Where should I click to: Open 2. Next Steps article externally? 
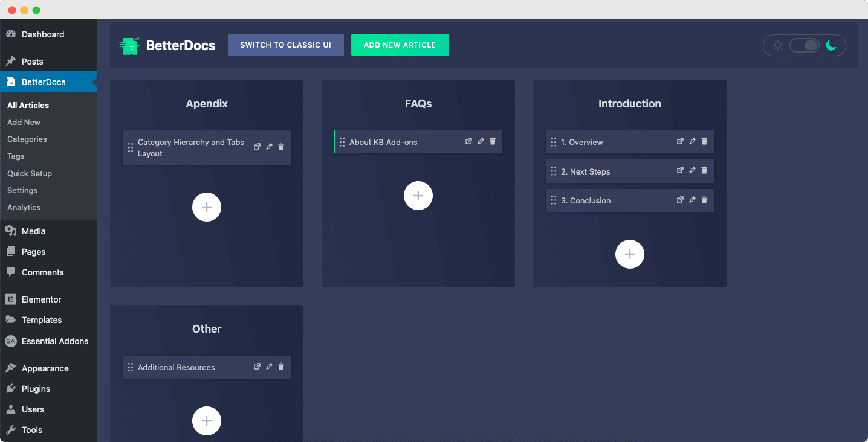[x=680, y=170]
